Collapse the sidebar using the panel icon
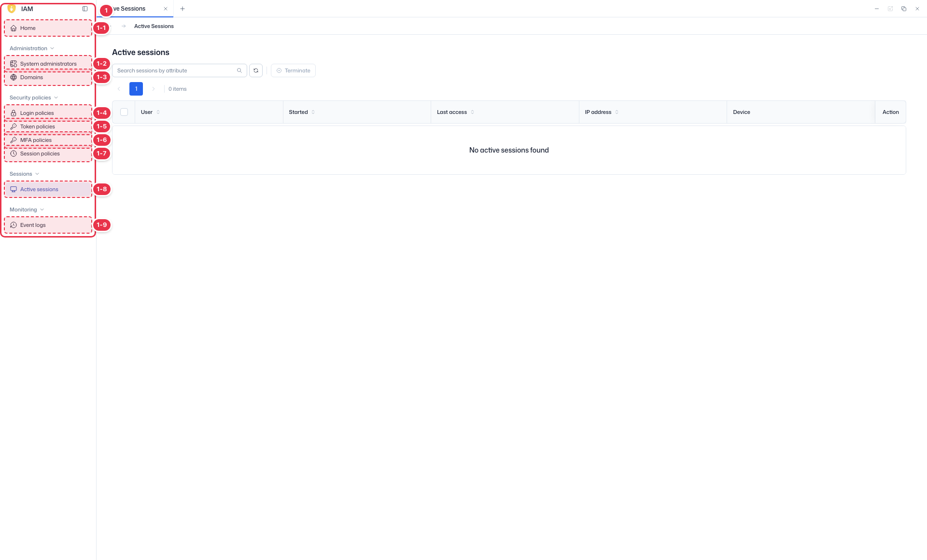Viewport: 927px width, 560px height. [85, 9]
